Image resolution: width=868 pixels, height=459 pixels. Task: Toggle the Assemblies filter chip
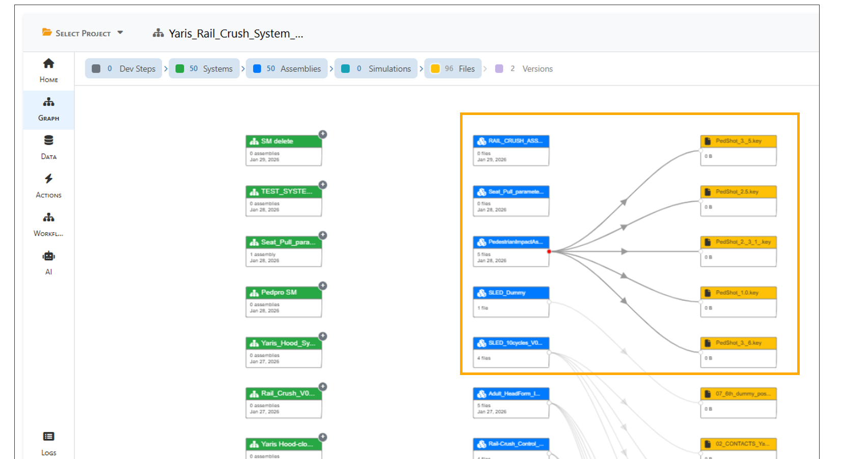point(287,69)
